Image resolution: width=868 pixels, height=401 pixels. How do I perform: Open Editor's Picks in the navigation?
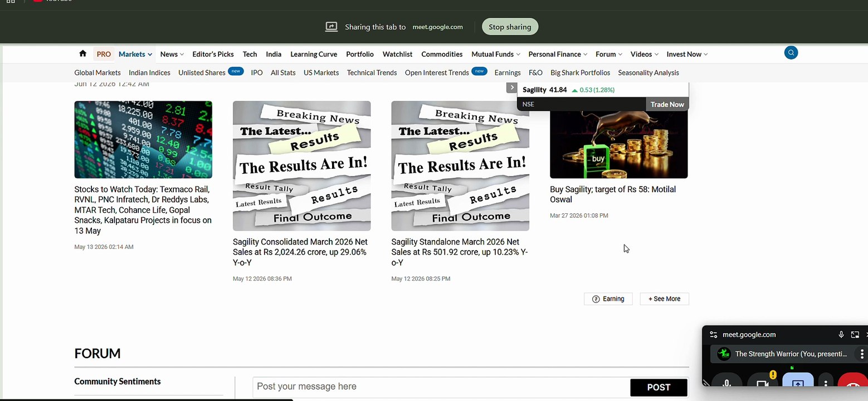point(213,54)
